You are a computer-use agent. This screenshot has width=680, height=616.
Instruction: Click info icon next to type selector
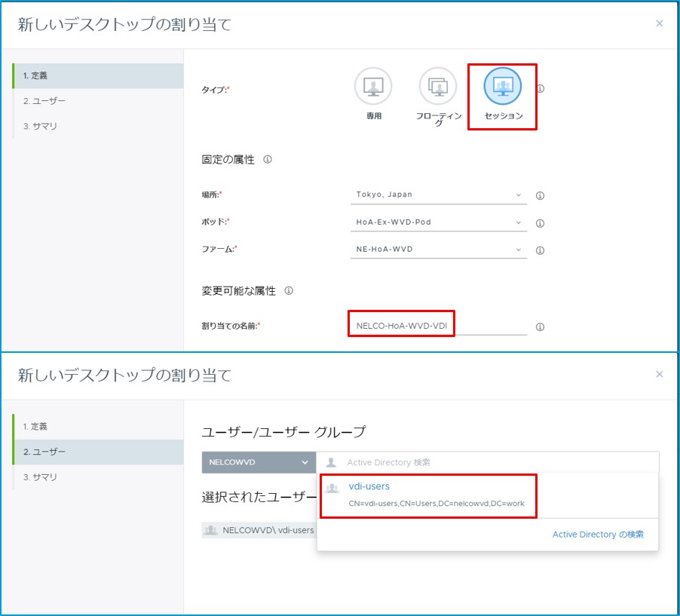click(541, 88)
